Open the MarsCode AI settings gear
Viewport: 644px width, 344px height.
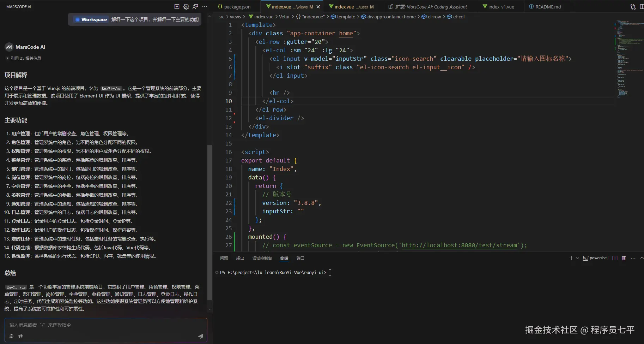pyautogui.click(x=186, y=7)
